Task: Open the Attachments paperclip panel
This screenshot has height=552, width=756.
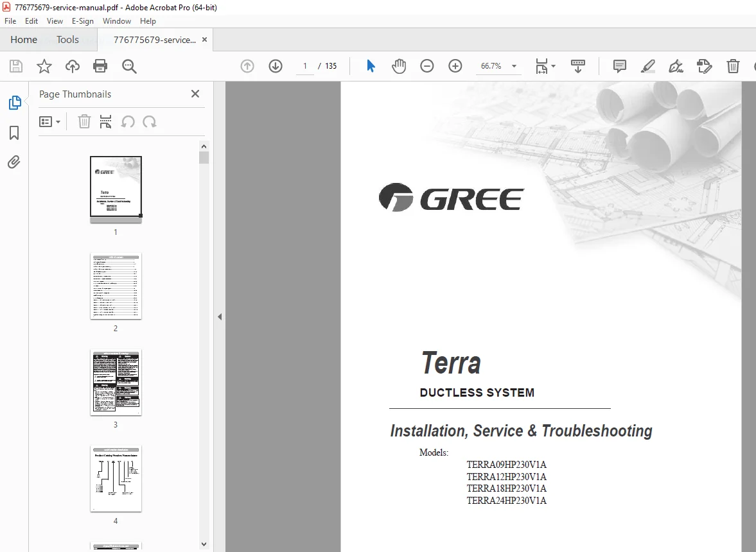Action: [x=14, y=162]
